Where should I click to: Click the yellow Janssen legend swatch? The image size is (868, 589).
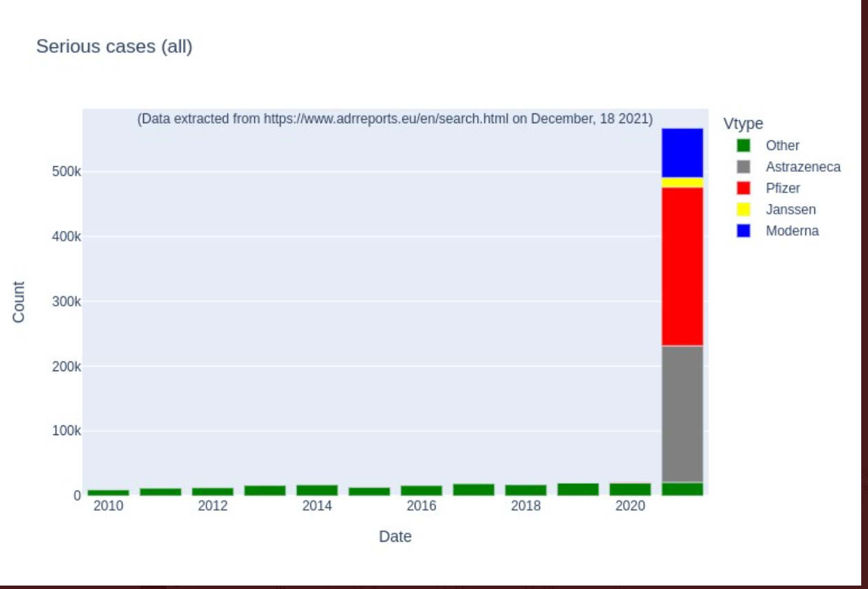pyautogui.click(x=743, y=210)
